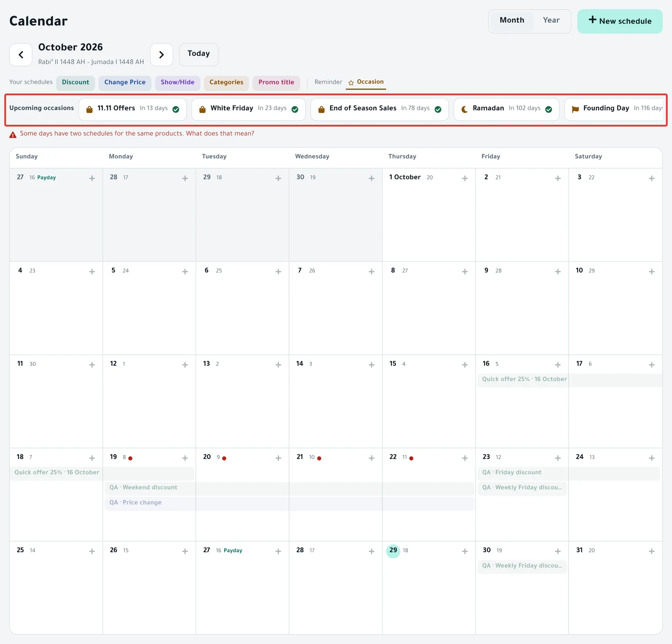Open End of Season Sales occasion

pos(379,109)
